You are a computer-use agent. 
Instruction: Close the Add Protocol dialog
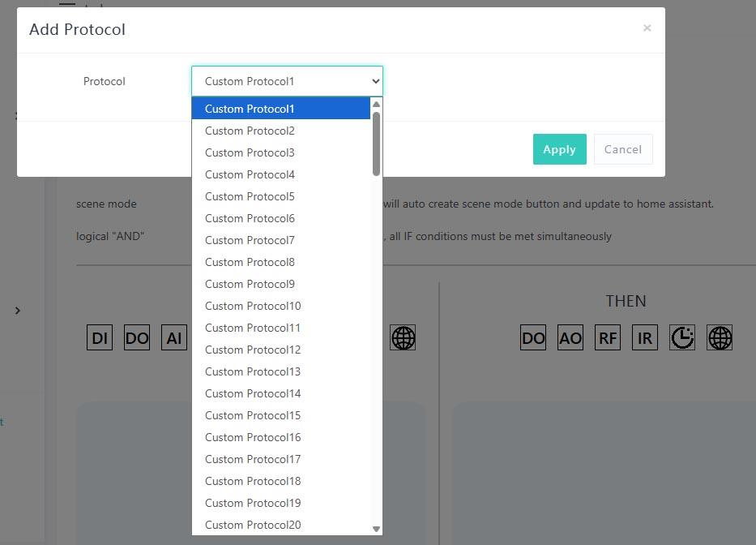[647, 28]
